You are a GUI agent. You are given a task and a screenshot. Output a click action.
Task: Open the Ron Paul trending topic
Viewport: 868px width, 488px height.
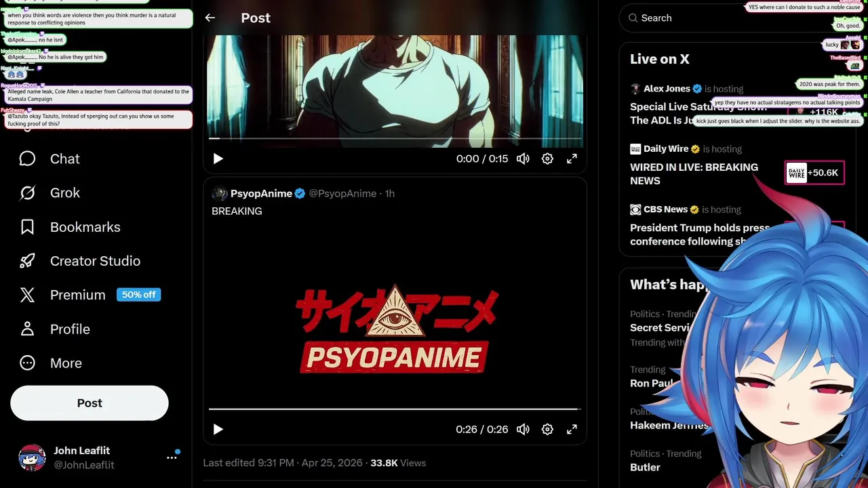point(651,383)
